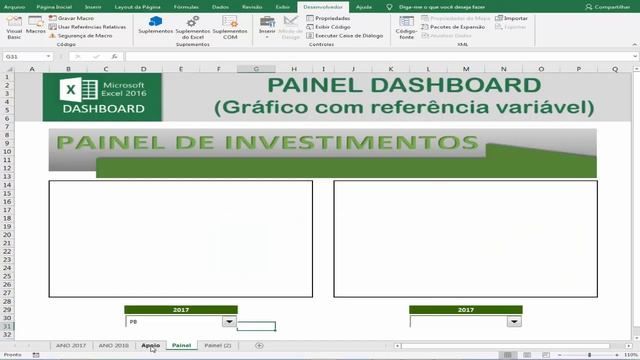Toggle Modo de Design

[x=291, y=27]
